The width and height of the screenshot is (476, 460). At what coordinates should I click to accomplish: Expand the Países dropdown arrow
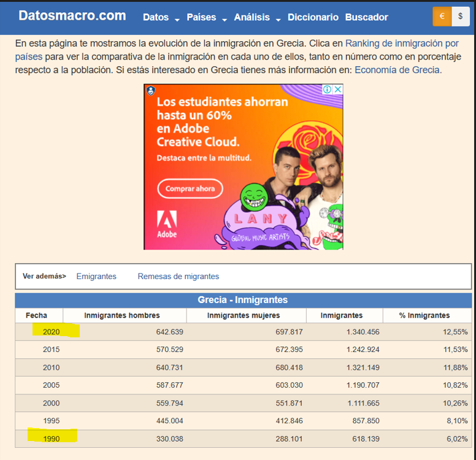[225, 20]
